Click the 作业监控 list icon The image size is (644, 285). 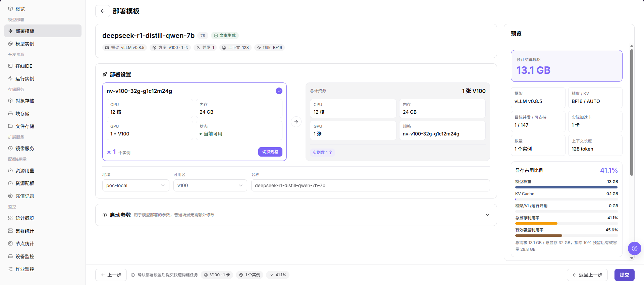[10, 269]
